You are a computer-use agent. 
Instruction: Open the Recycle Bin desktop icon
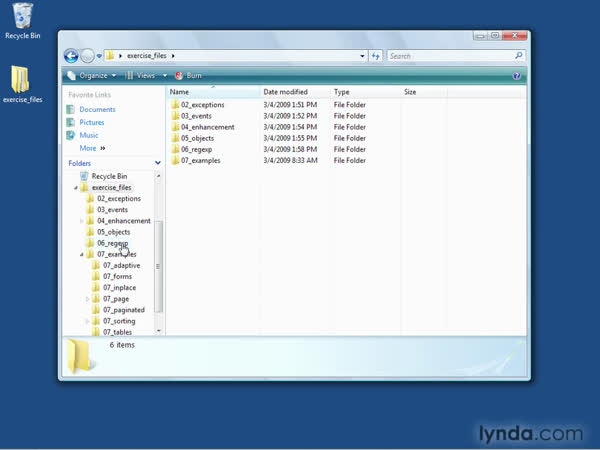click(22, 18)
